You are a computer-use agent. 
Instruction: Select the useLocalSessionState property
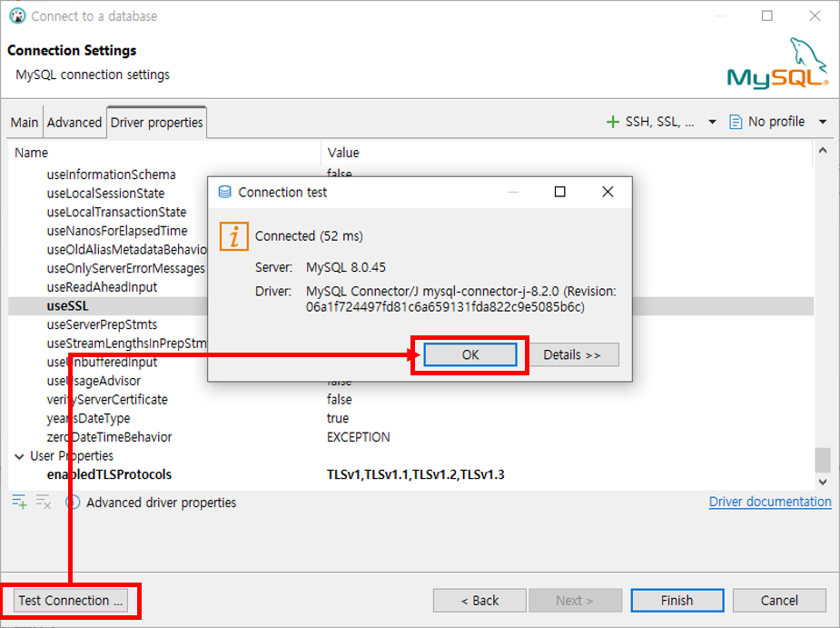pyautogui.click(x=105, y=194)
